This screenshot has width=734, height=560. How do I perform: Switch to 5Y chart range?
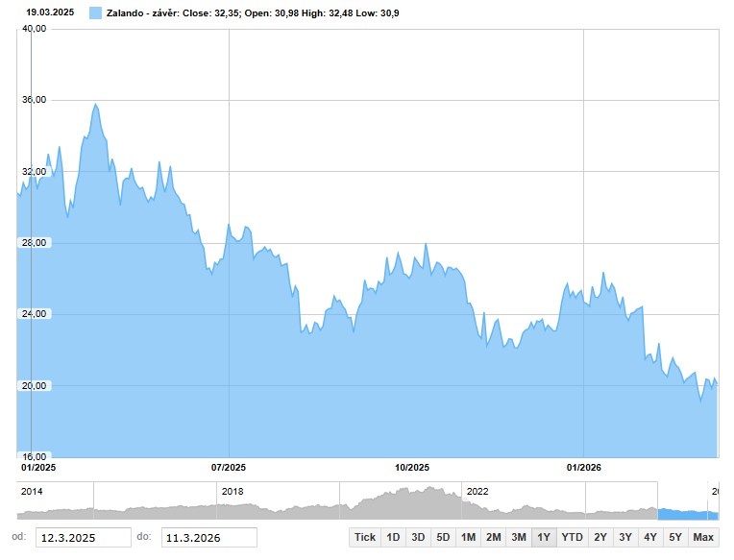(x=675, y=537)
